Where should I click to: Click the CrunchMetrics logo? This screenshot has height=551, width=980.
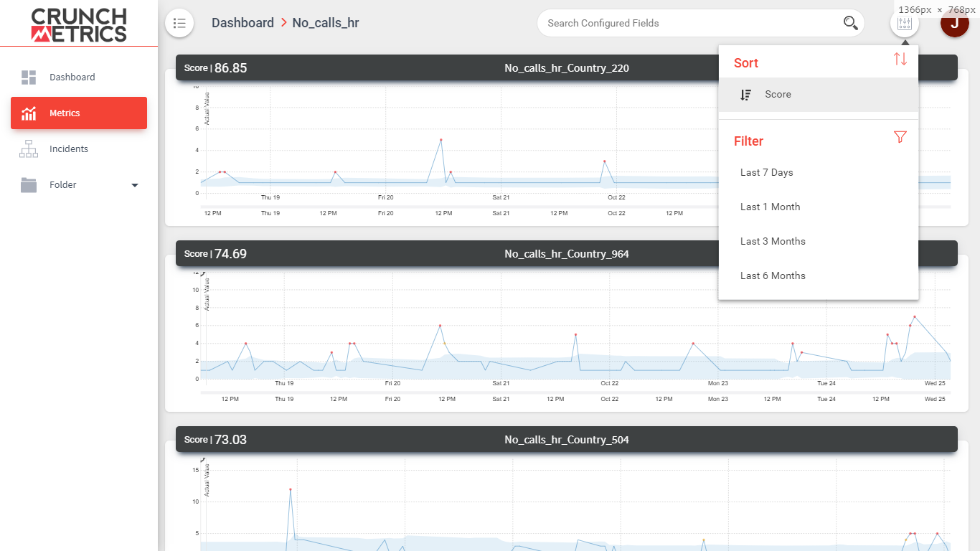[79, 25]
